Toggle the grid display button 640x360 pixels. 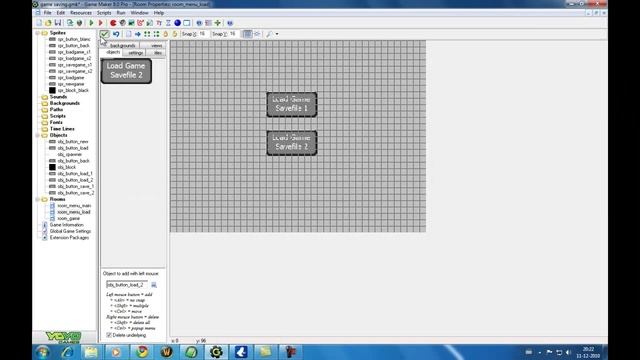(x=247, y=34)
